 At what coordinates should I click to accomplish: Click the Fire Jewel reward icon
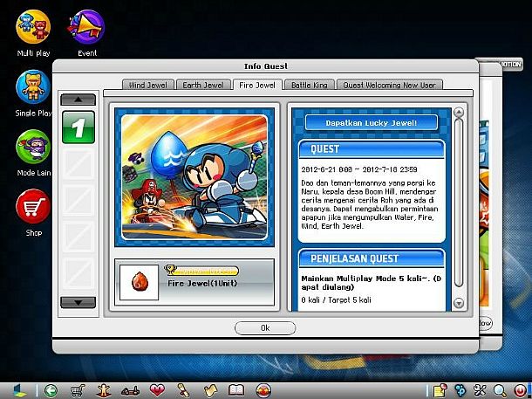tap(140, 283)
